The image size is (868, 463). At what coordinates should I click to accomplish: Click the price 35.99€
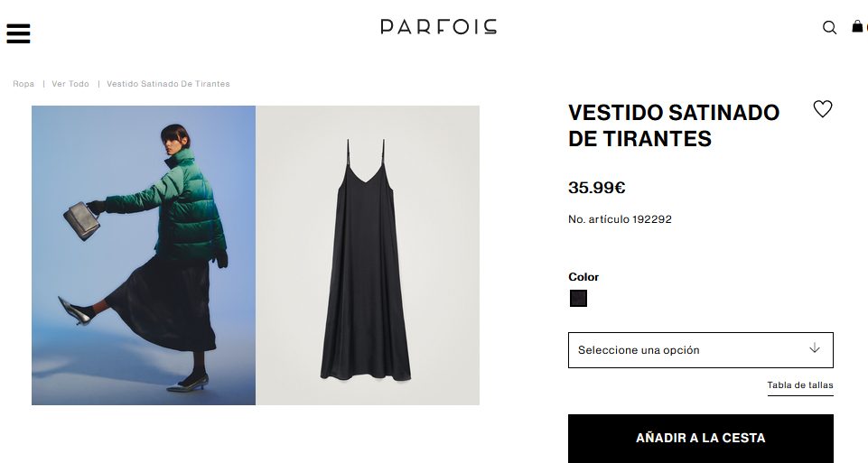tap(597, 188)
